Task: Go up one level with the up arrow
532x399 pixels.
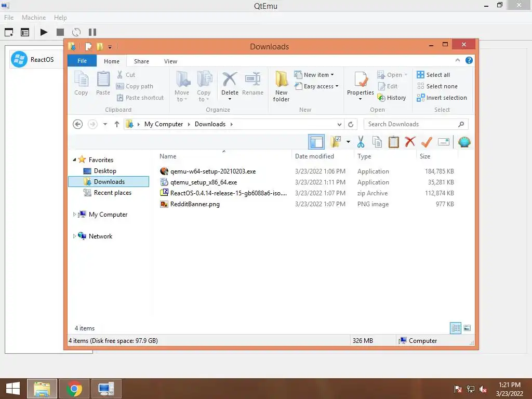Action: point(117,124)
